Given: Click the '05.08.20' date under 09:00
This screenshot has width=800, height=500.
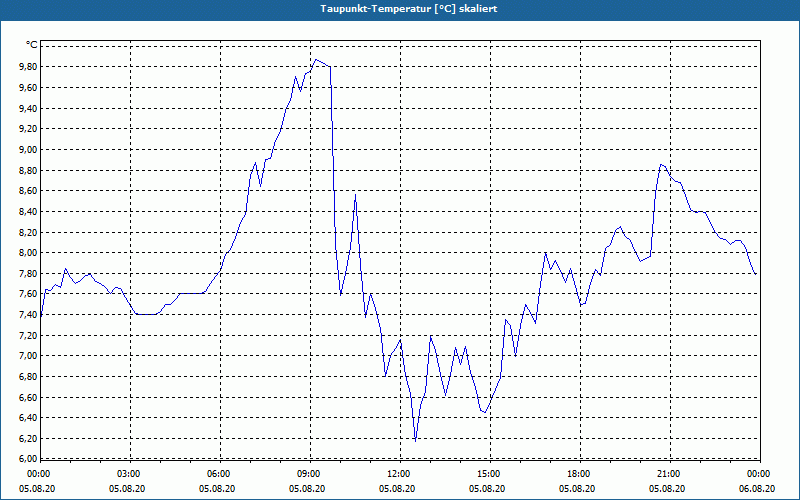Looking at the screenshot, I should [308, 489].
